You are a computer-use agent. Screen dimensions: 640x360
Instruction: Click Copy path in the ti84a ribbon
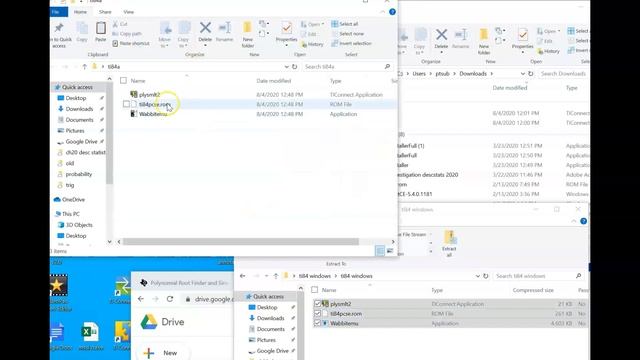click(x=127, y=33)
